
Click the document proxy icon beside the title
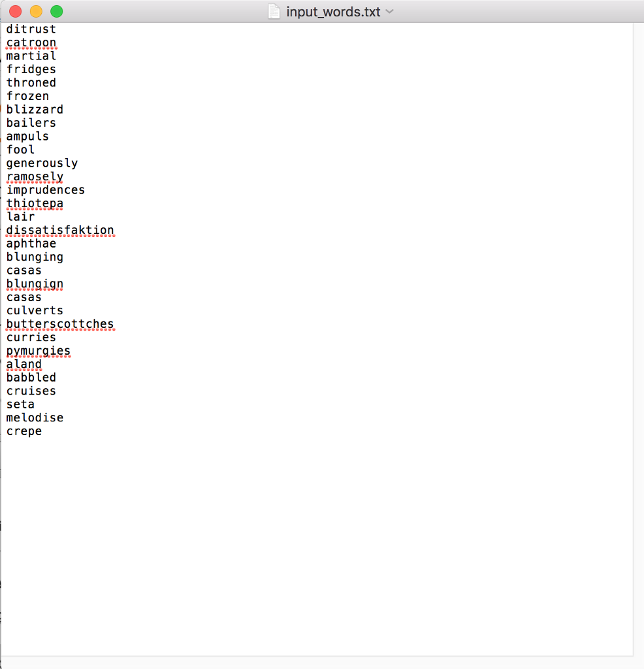click(x=274, y=11)
